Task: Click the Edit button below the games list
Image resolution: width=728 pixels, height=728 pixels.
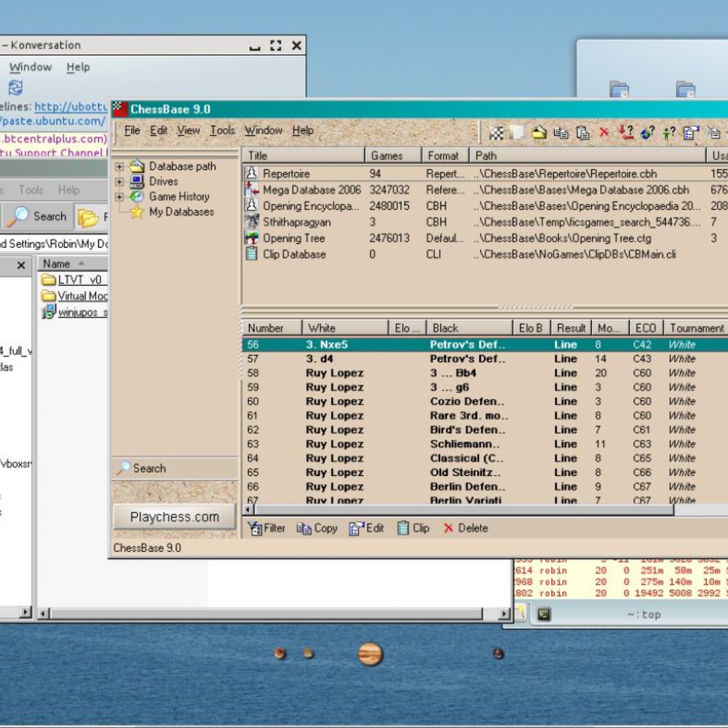Action: pos(367,528)
